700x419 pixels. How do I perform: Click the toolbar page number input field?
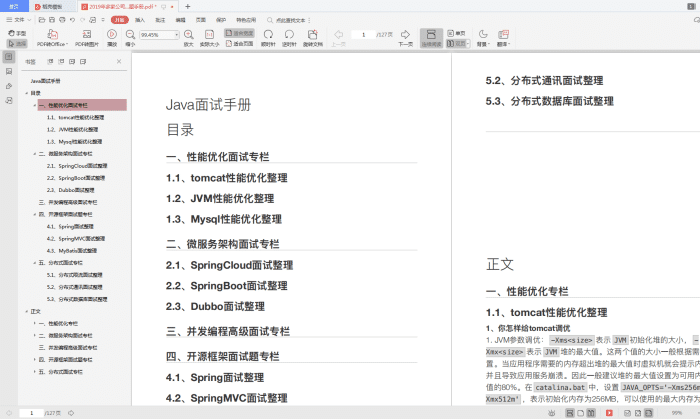coord(363,35)
